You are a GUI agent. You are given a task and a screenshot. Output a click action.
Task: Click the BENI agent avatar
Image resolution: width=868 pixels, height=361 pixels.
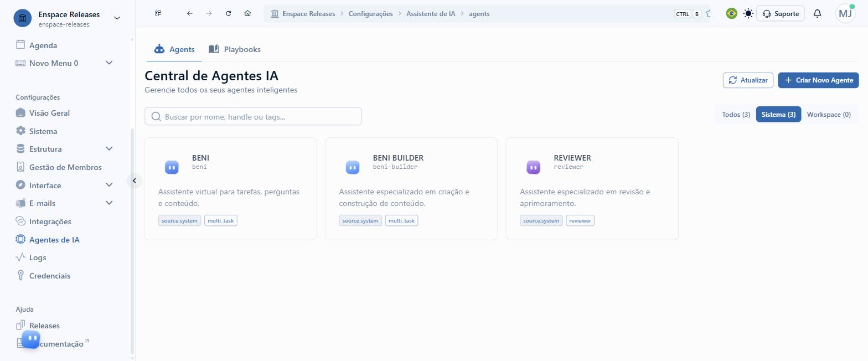pyautogui.click(x=172, y=167)
